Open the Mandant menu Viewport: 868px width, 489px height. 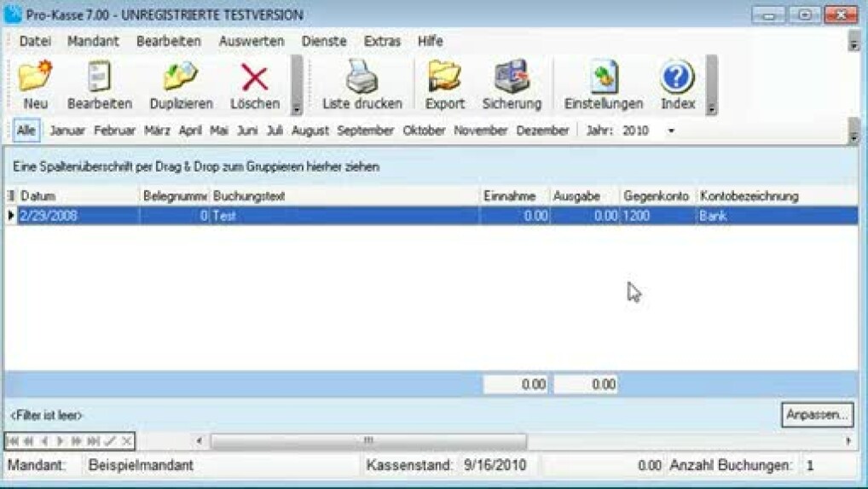point(93,41)
